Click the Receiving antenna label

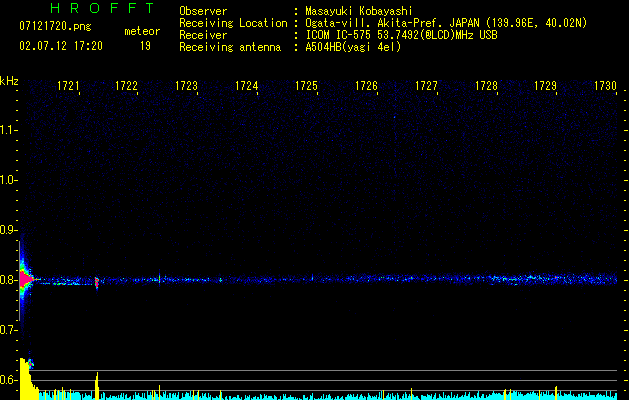pyautogui.click(x=230, y=47)
